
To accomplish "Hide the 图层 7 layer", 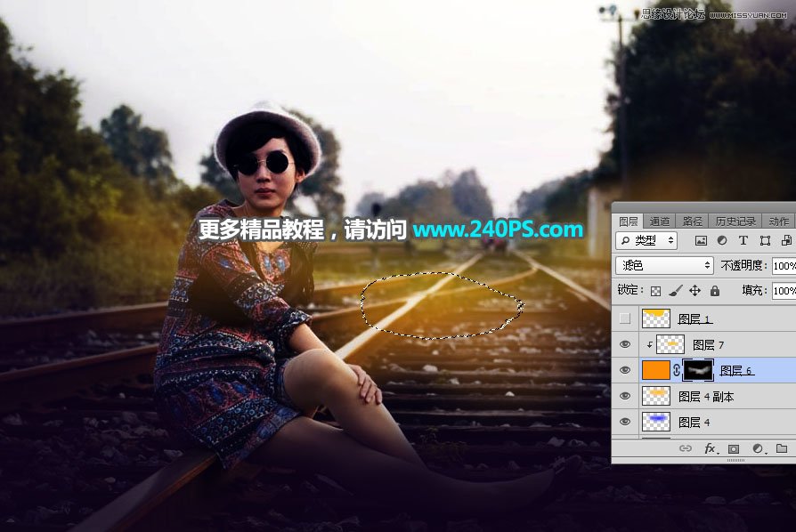I will pos(625,344).
